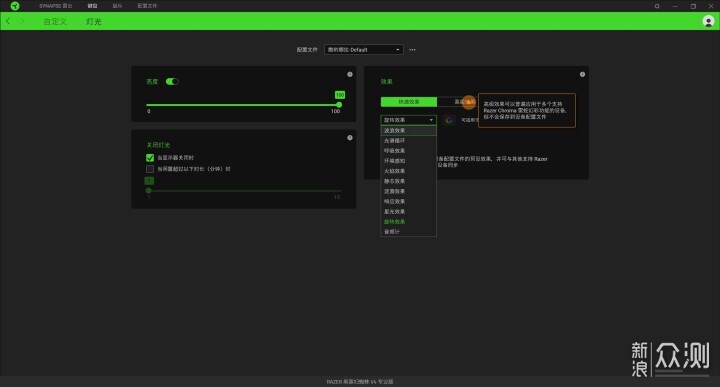Screen dimensions: 720x387
Task: Choose 音频计 from the effect list
Action: click(x=408, y=231)
